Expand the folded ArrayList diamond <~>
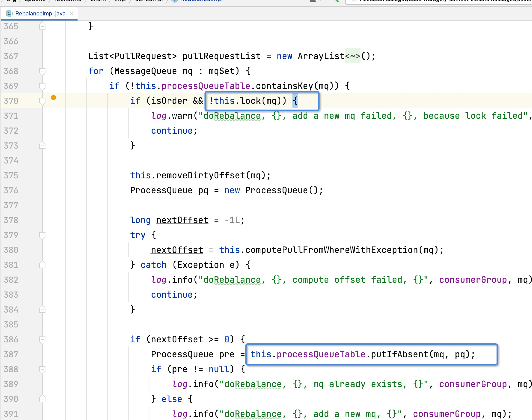The width and height of the screenshot is (532, 420). pyautogui.click(x=352, y=56)
